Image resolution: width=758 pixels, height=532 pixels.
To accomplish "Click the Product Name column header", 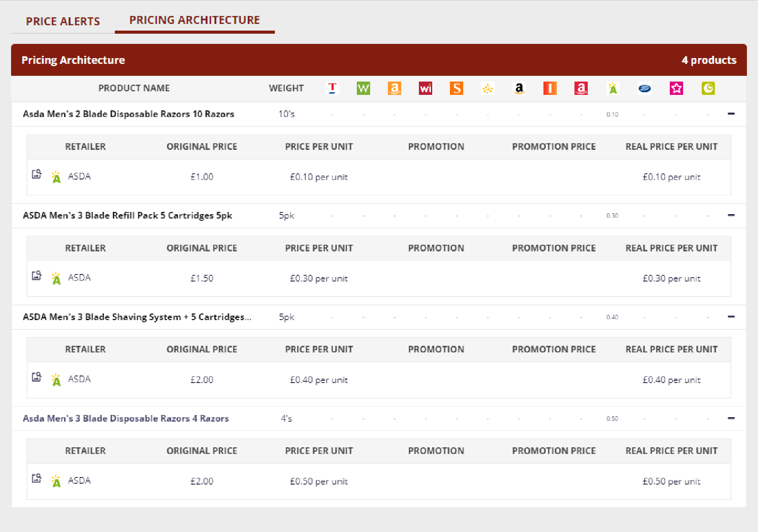I will 134,88.
